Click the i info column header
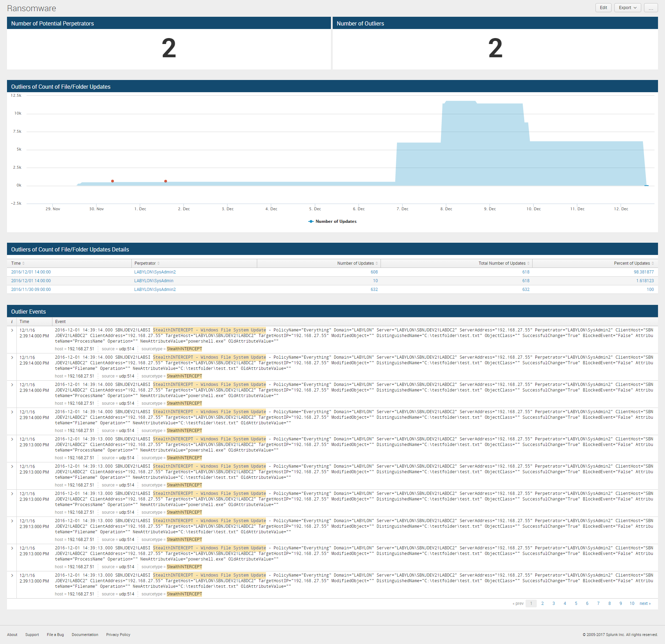Viewport: 665px width, 644px height. coord(12,322)
